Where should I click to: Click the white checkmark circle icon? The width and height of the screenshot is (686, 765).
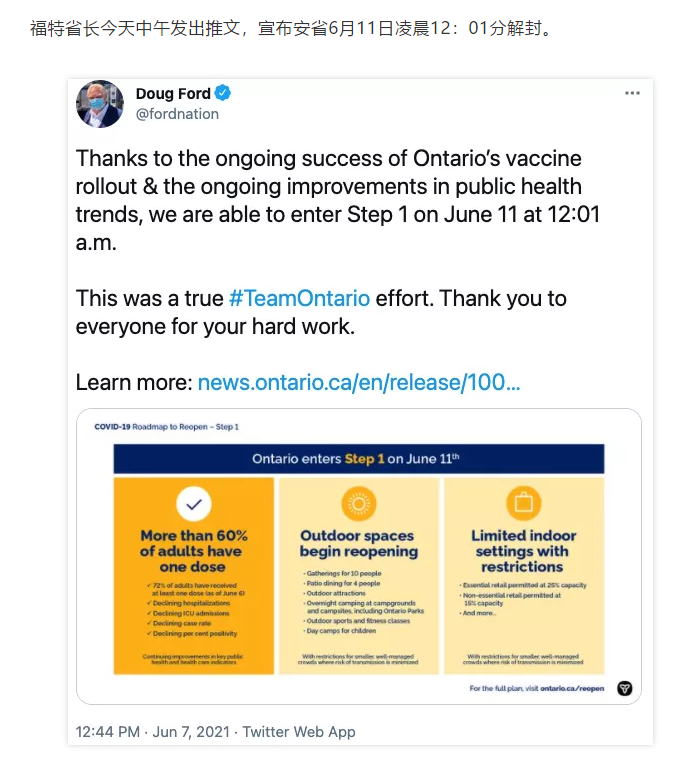tap(194, 504)
